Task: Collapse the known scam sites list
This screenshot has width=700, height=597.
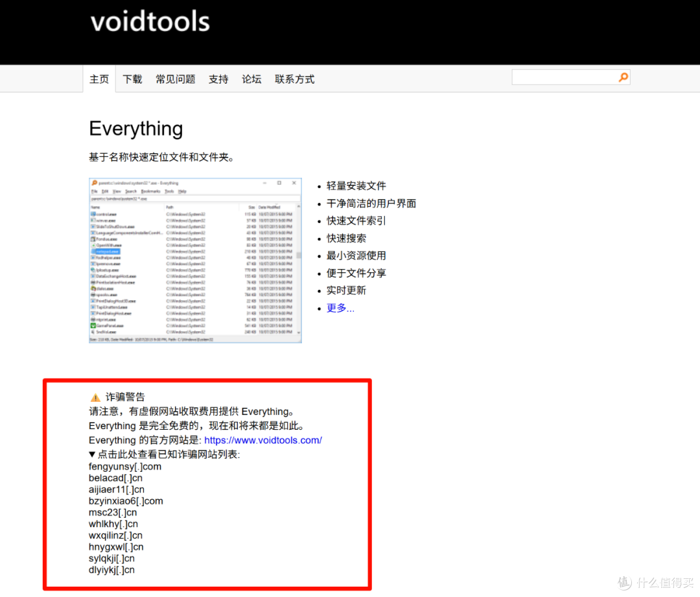Action: click(165, 454)
